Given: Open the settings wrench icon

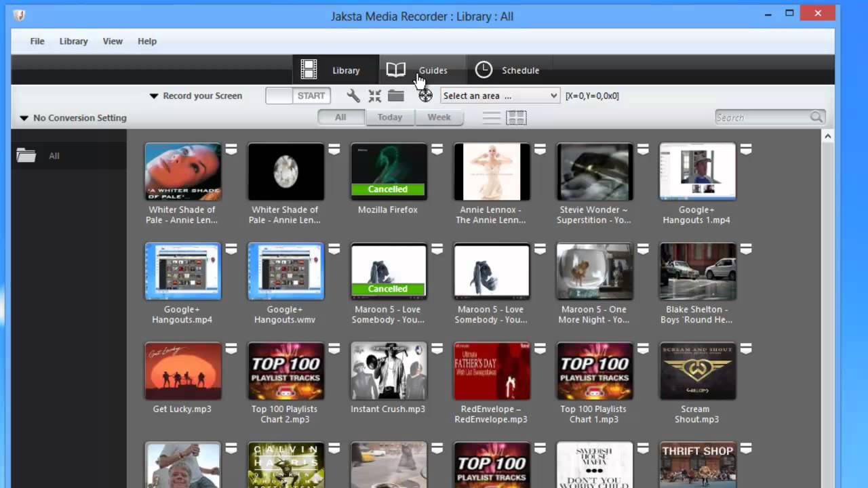Looking at the screenshot, I should point(353,96).
